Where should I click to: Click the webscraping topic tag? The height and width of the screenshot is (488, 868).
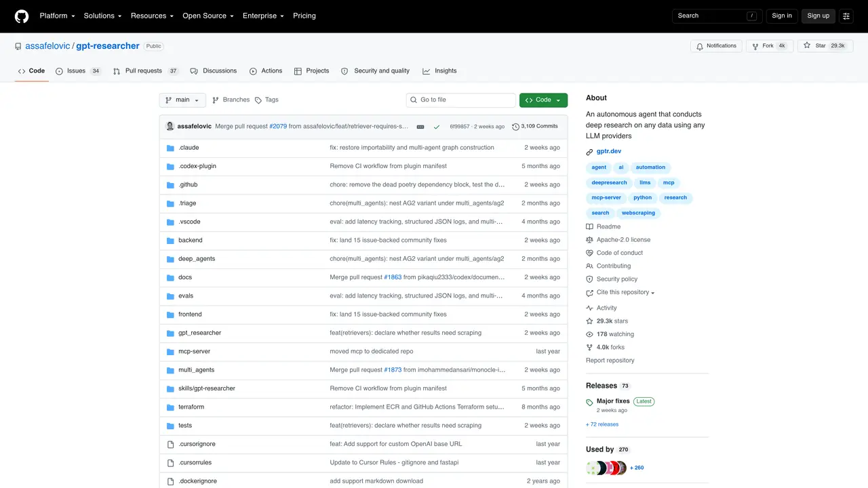638,213
